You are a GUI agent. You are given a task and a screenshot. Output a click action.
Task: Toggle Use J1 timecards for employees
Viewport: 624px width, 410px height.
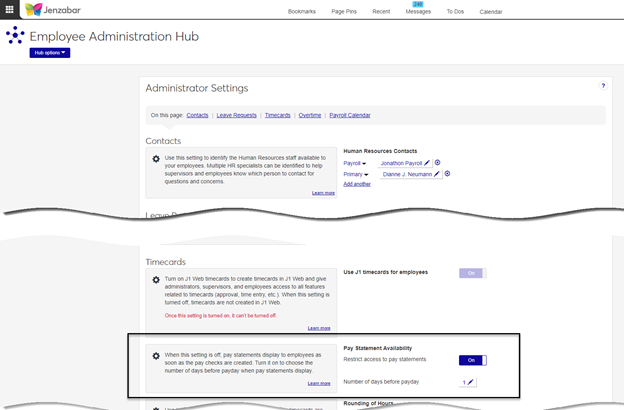coord(472,273)
